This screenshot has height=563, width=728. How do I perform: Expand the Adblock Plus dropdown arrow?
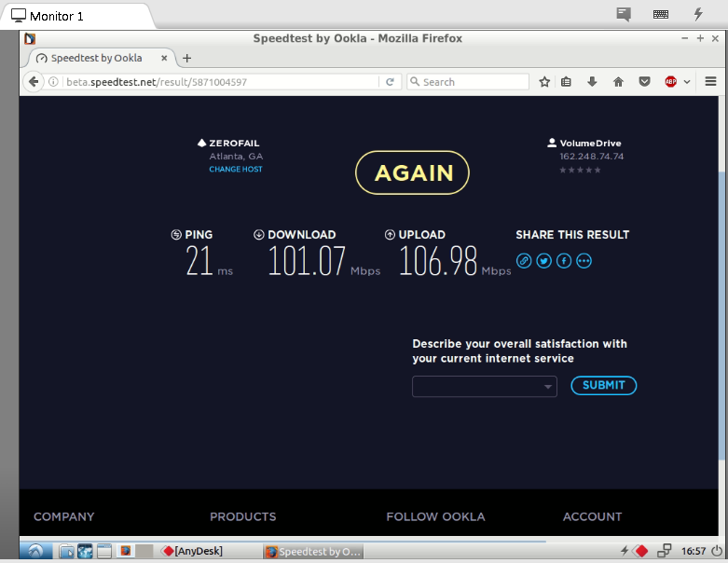pyautogui.click(x=687, y=82)
